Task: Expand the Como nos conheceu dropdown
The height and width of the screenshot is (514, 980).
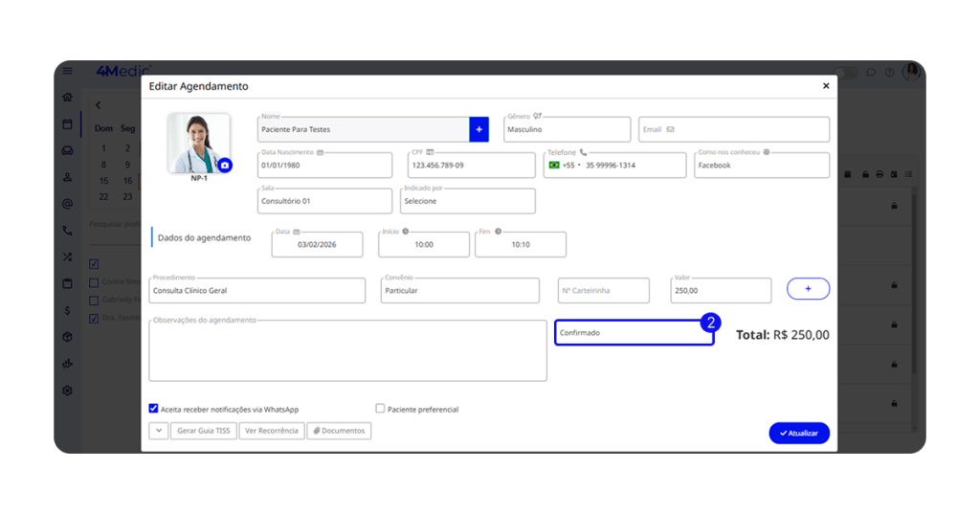Action: pyautogui.click(x=761, y=166)
